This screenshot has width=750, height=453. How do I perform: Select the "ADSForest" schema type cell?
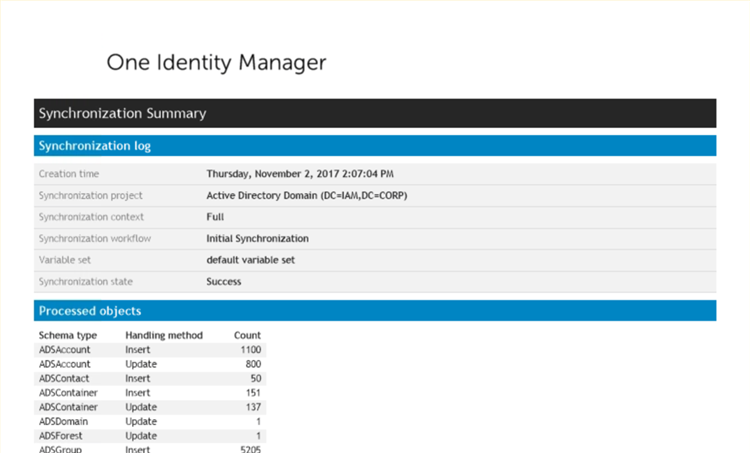pos(61,436)
